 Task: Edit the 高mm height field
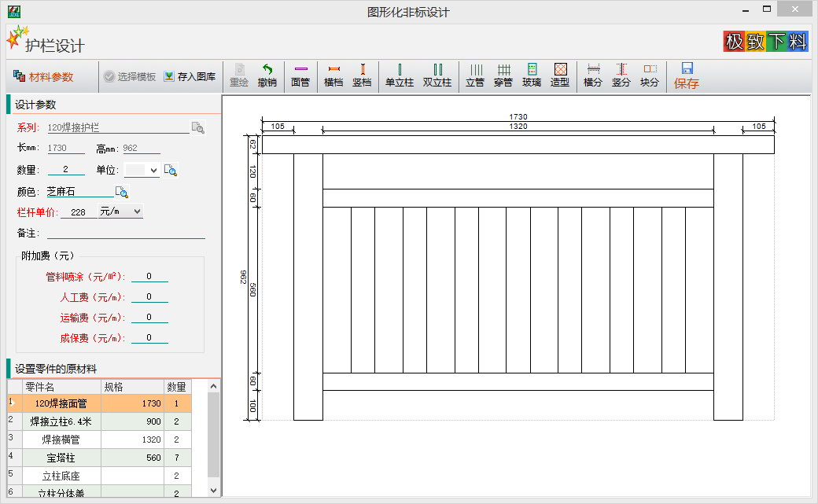coord(142,148)
